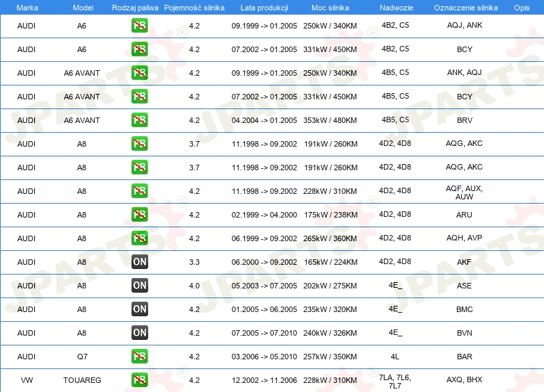The height and width of the screenshot is (392, 544).
Task: Click power value 175kW / 238KM
Action: point(330,215)
